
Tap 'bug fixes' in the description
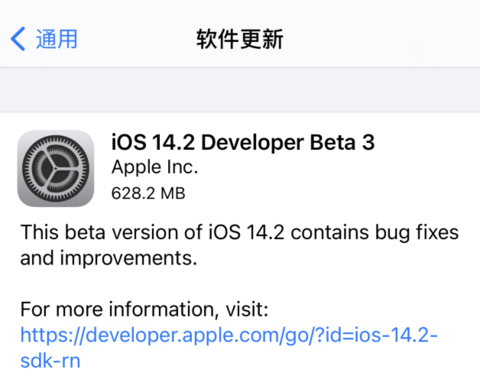[417, 233]
